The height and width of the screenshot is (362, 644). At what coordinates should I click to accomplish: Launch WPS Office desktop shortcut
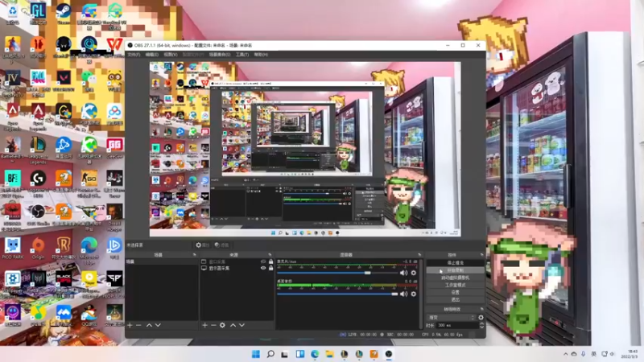(114, 47)
